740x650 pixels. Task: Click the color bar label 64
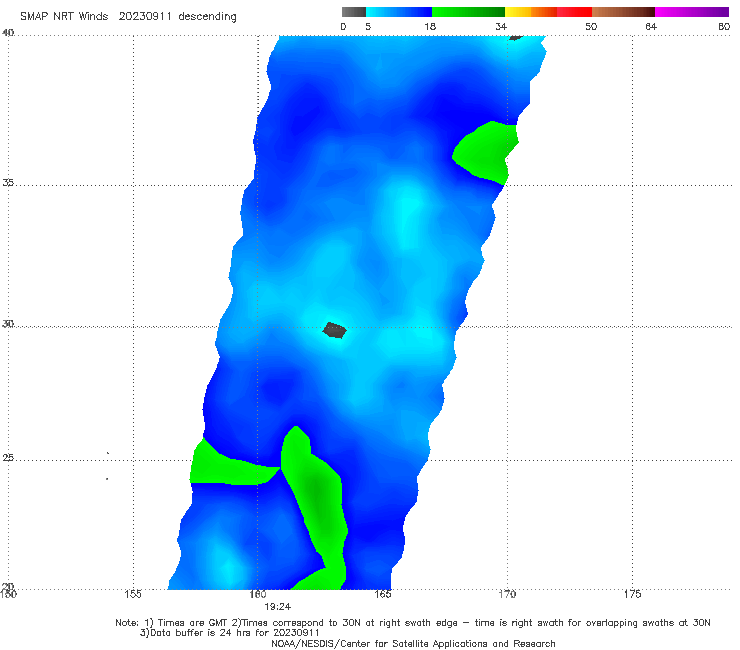click(x=651, y=27)
